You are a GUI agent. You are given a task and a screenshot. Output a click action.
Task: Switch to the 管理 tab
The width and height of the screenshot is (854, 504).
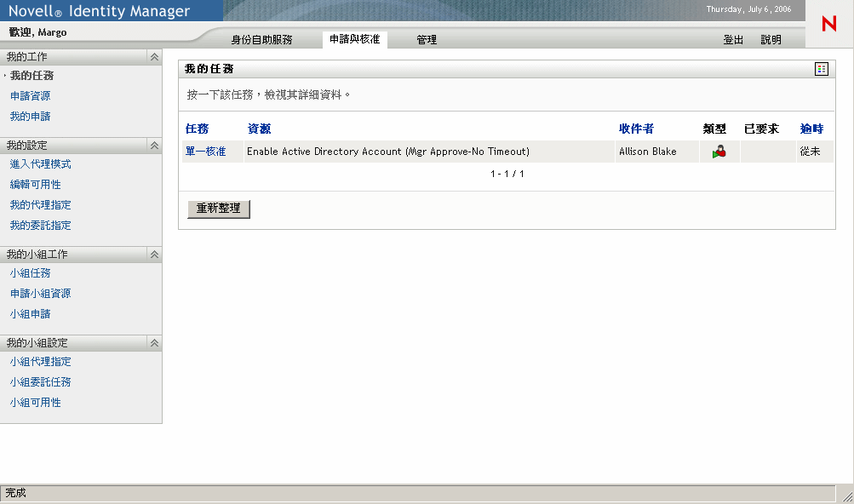pyautogui.click(x=427, y=40)
